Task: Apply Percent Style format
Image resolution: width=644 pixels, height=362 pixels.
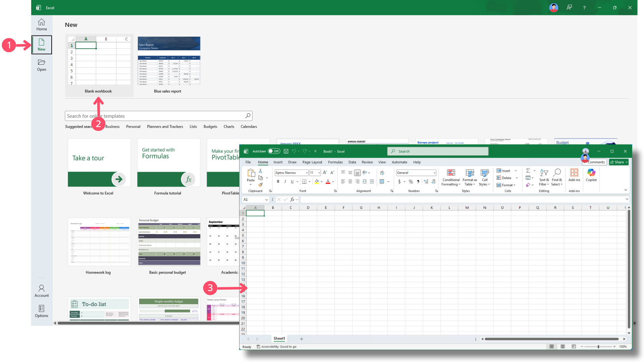Action: click(411, 181)
